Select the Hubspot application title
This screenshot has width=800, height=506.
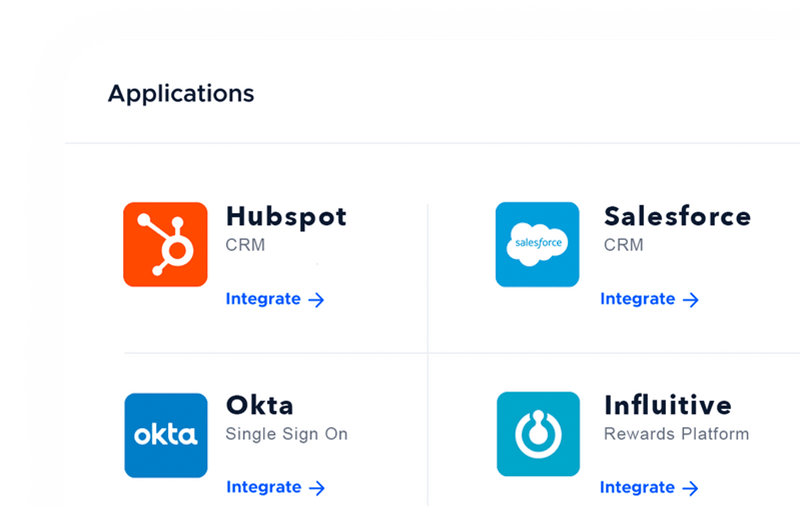point(286,216)
